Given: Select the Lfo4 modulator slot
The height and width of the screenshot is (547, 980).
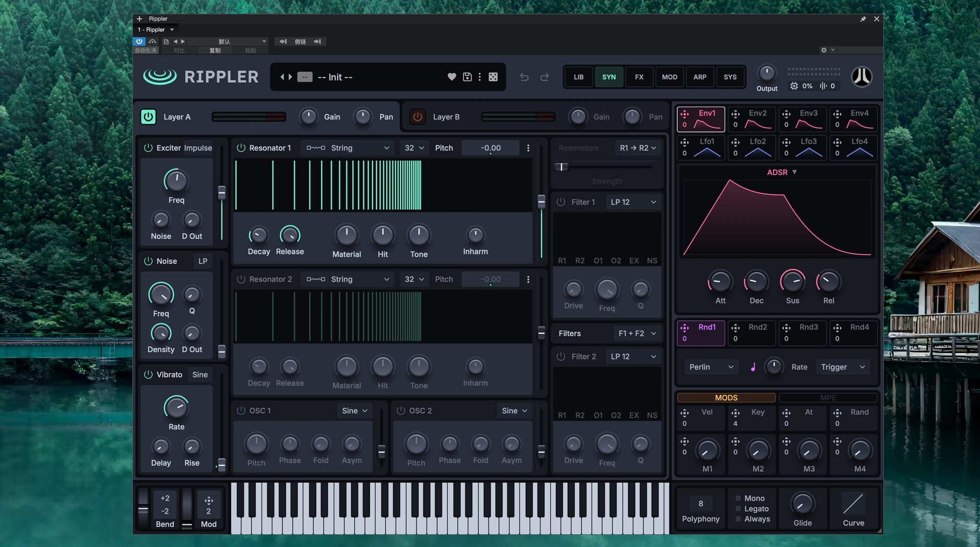Looking at the screenshot, I should (x=853, y=147).
